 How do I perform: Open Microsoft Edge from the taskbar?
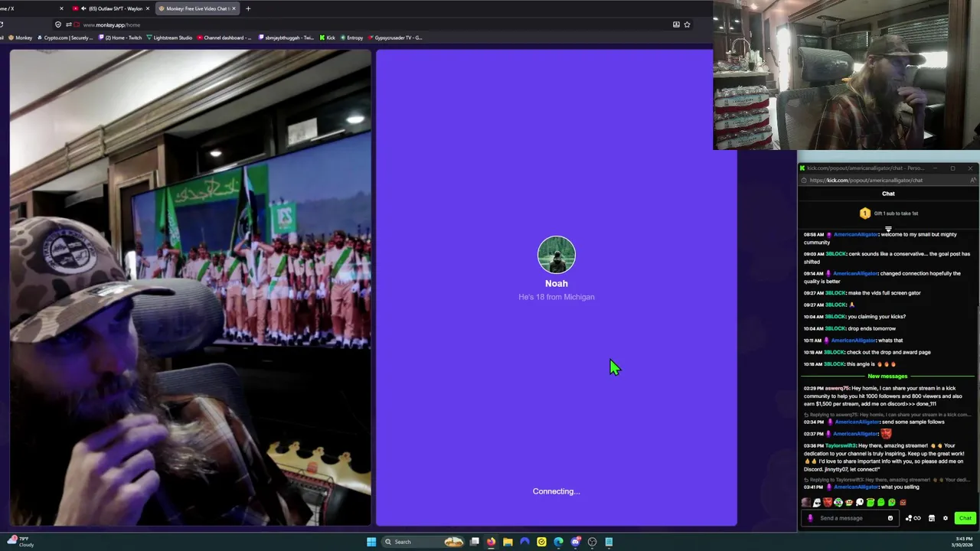click(558, 542)
